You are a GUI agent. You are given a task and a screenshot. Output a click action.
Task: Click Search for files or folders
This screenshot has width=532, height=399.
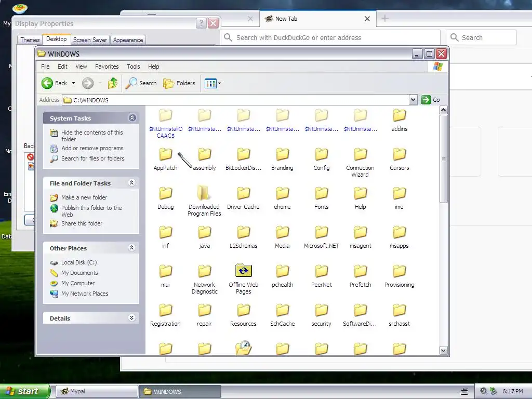[92, 158]
